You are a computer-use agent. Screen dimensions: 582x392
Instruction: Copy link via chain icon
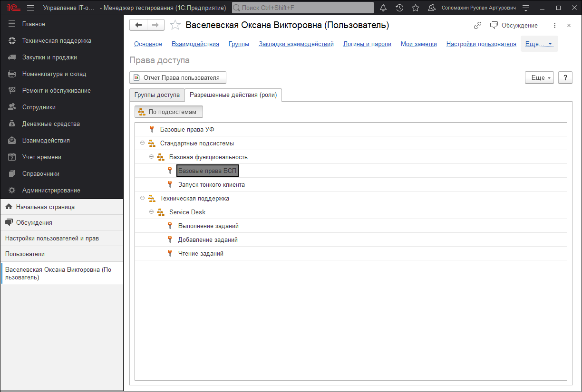pos(477,25)
